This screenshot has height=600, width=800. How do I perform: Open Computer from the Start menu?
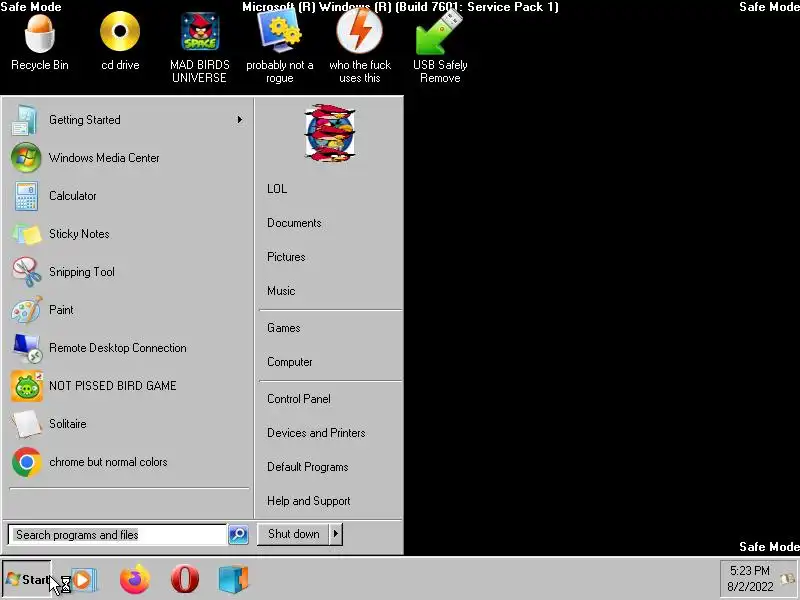click(290, 362)
